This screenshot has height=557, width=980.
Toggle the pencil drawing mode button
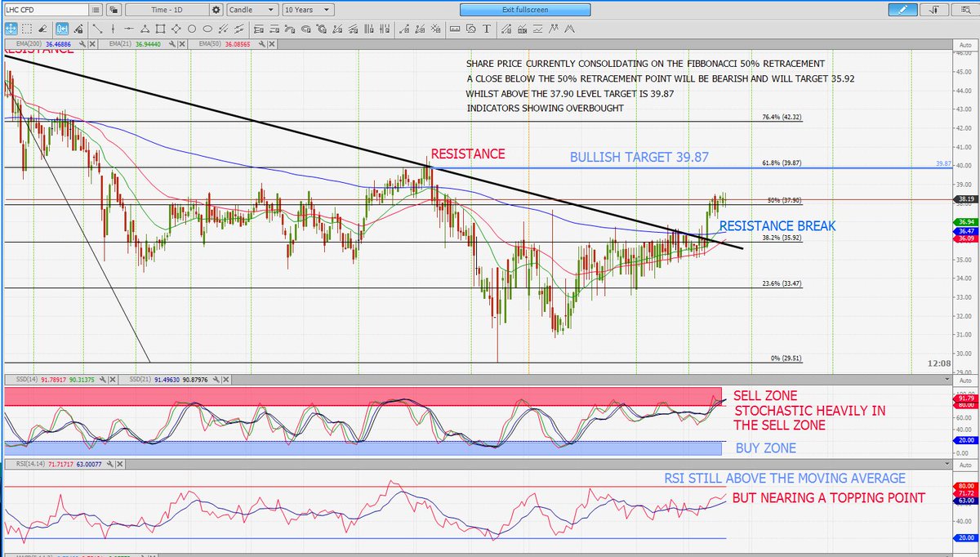coord(902,10)
